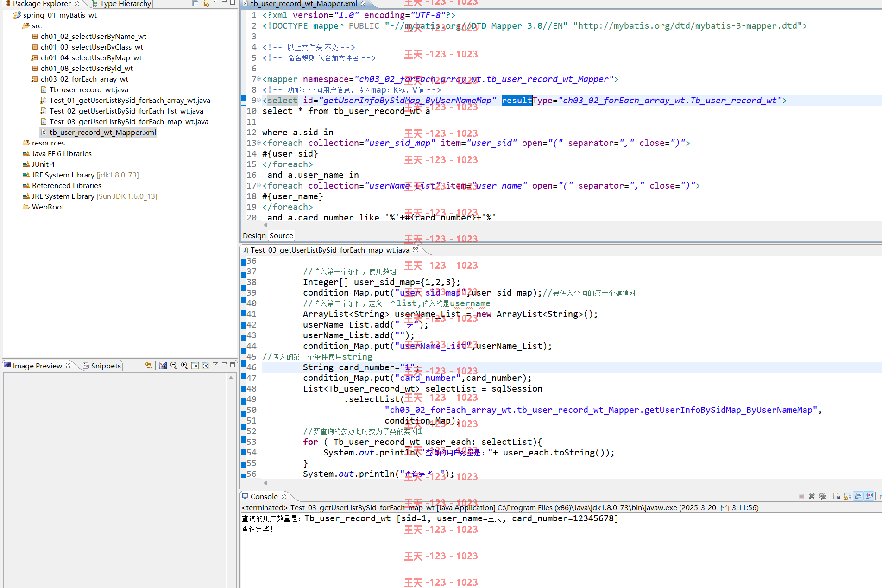Open Test_03_getUserListBySid_forEach_map_wt.java in tree

tap(129, 121)
